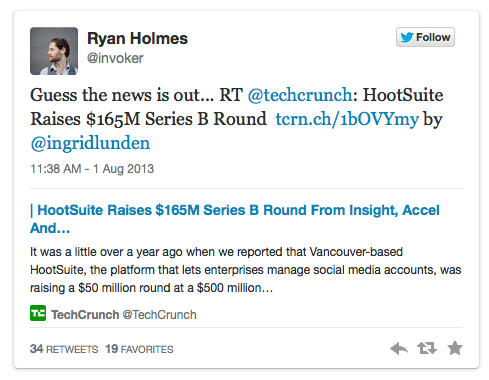Click @TechCrunch handle in card footer
The width and height of the screenshot is (489, 380).
160,315
